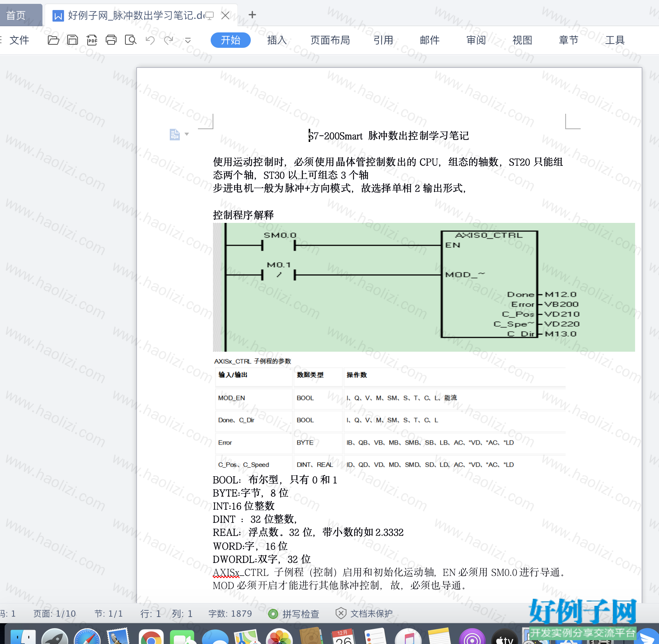The height and width of the screenshot is (644, 659).
Task: Expand the quick access toolbar dropdown
Action: pyautogui.click(x=188, y=40)
